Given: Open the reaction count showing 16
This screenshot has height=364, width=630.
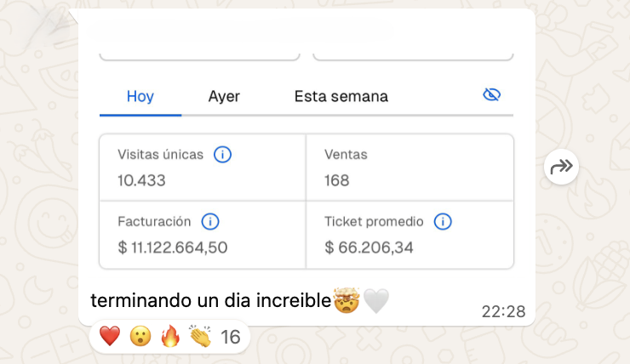Looking at the screenshot, I should coord(231,337).
